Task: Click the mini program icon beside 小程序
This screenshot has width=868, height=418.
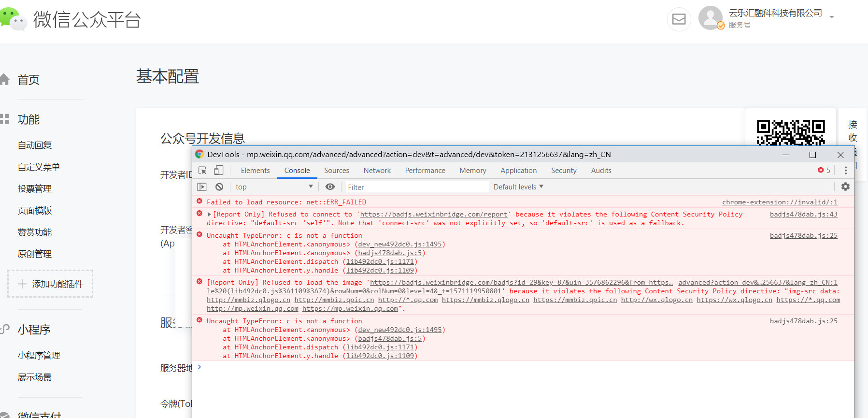Action: click(5, 329)
